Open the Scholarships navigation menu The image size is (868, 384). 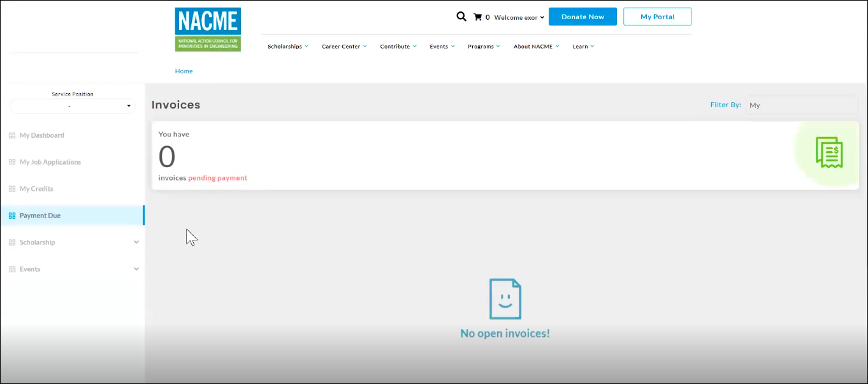(x=287, y=47)
